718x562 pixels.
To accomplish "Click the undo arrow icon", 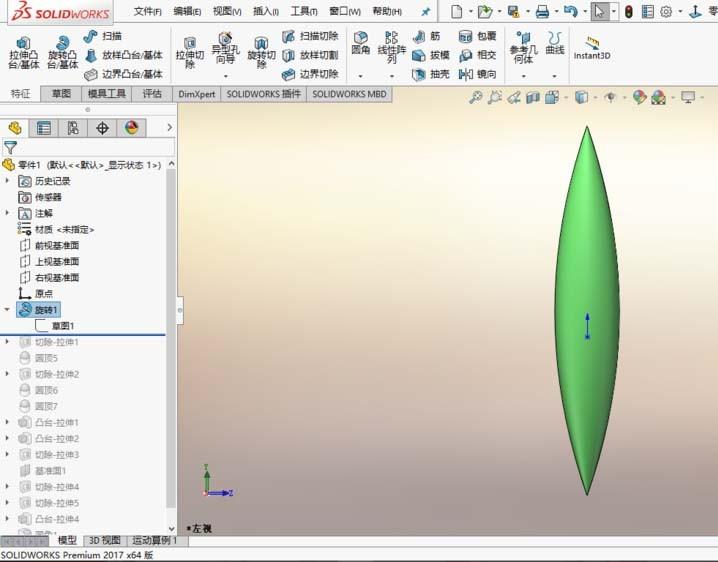I will click(x=571, y=11).
